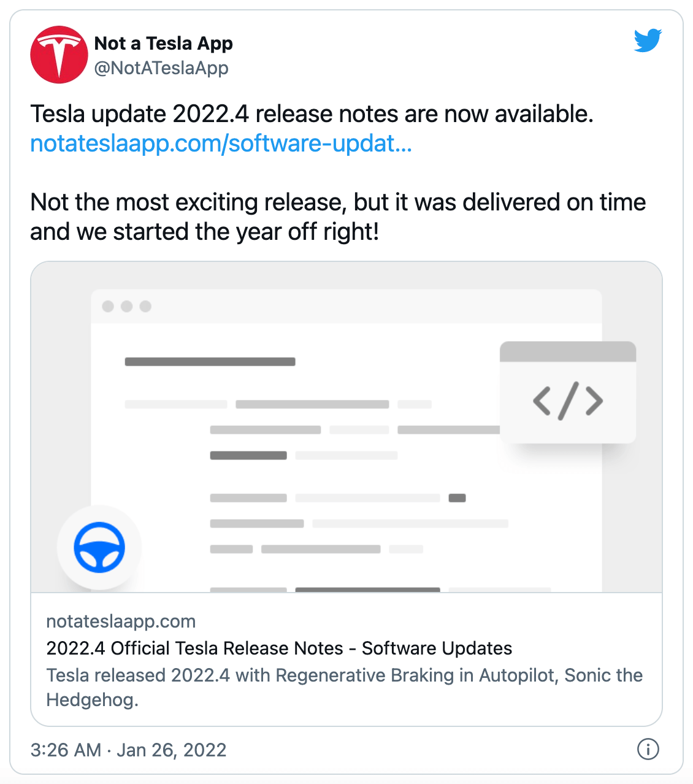Click the dark gray bar at the preview's bottom edge

point(368,590)
